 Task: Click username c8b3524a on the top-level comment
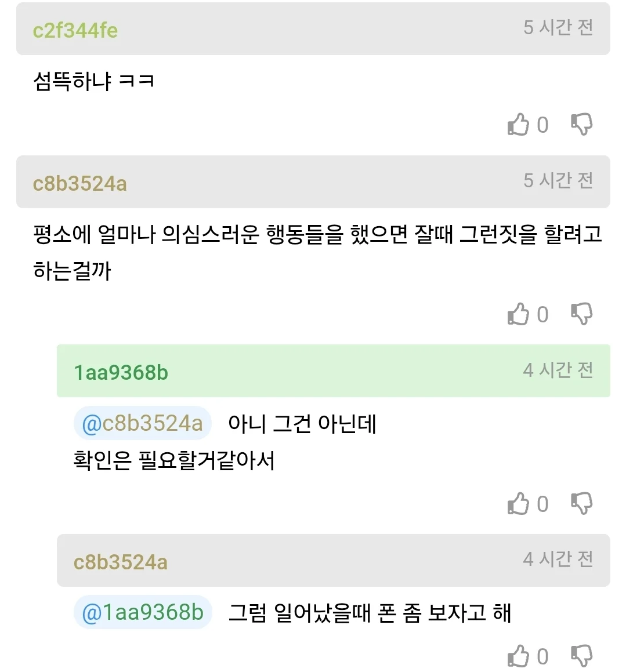click(80, 183)
